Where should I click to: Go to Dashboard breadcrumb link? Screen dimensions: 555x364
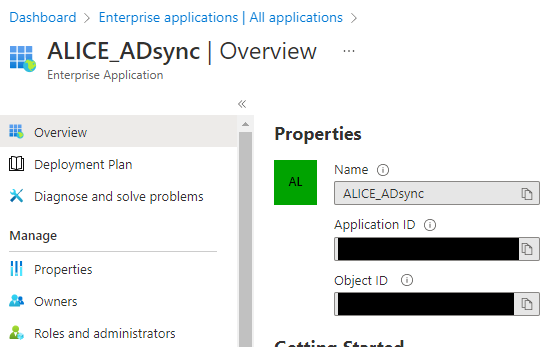[42, 17]
